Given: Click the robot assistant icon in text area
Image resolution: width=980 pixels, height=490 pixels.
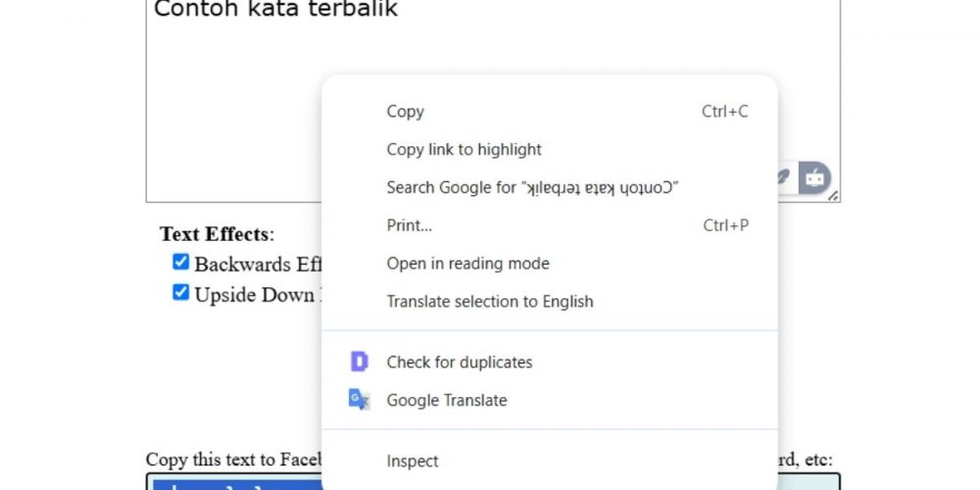Looking at the screenshot, I should (x=813, y=178).
